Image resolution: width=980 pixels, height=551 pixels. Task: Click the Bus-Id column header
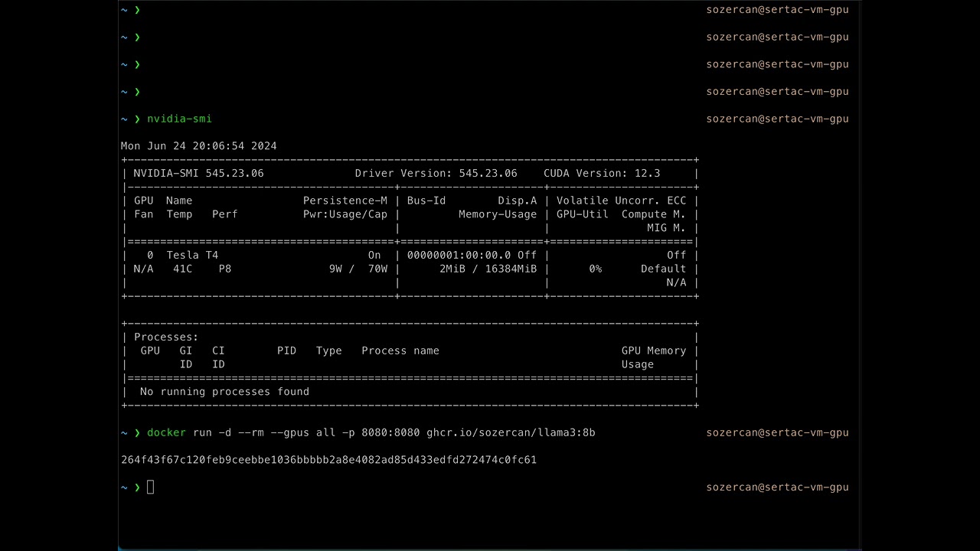click(x=426, y=201)
